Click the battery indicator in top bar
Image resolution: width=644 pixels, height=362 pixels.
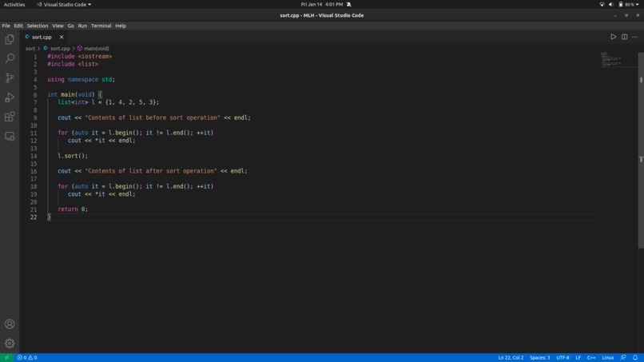626,5
